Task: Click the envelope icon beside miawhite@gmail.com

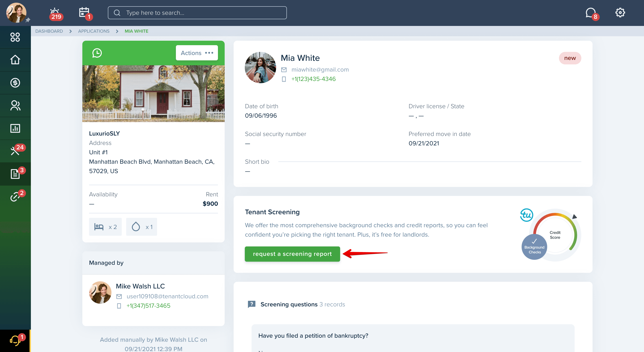Action: coord(284,70)
